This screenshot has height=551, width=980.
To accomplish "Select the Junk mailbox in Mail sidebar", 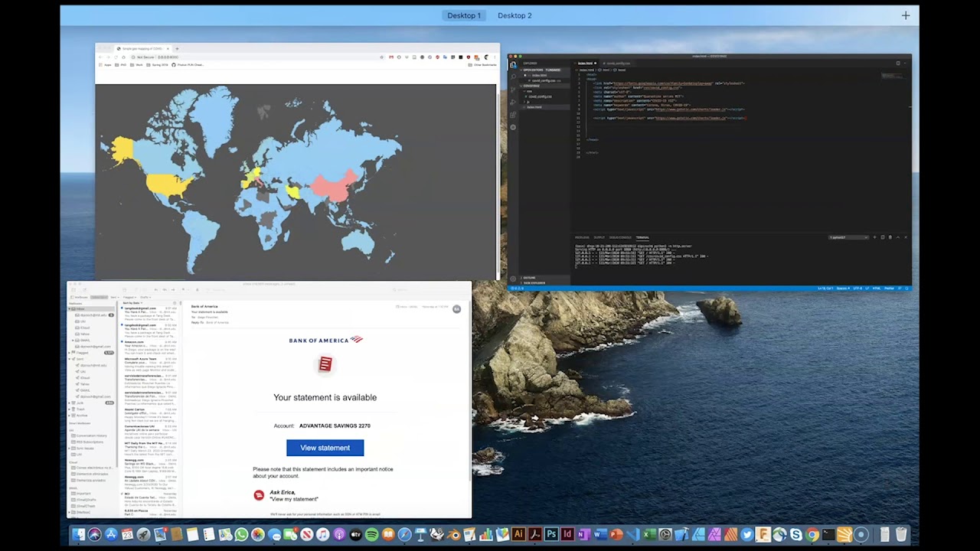I will tap(90, 403).
